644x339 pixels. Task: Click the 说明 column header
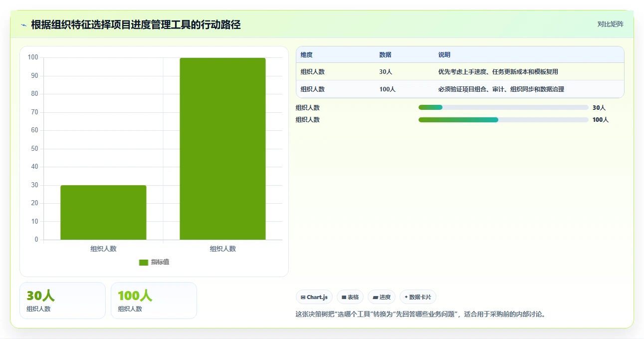pyautogui.click(x=444, y=55)
